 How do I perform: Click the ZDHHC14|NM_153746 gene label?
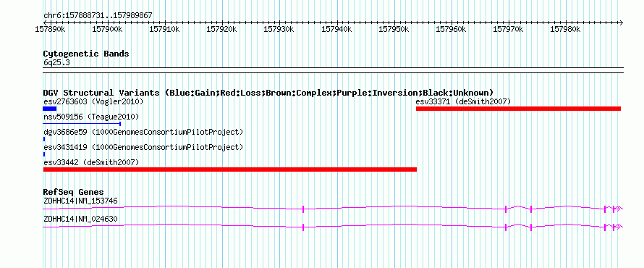[x=80, y=201]
